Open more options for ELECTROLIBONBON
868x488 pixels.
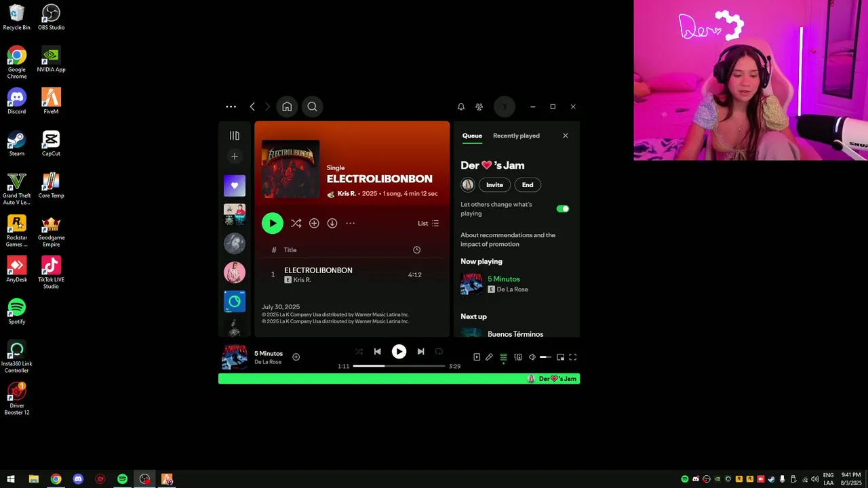tap(351, 223)
